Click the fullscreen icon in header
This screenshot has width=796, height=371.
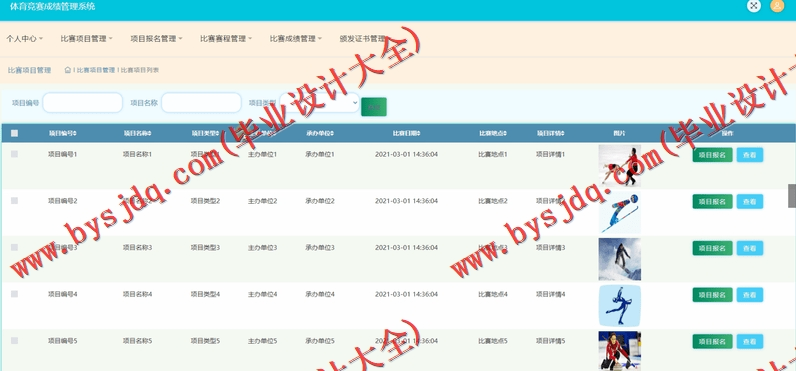(754, 6)
